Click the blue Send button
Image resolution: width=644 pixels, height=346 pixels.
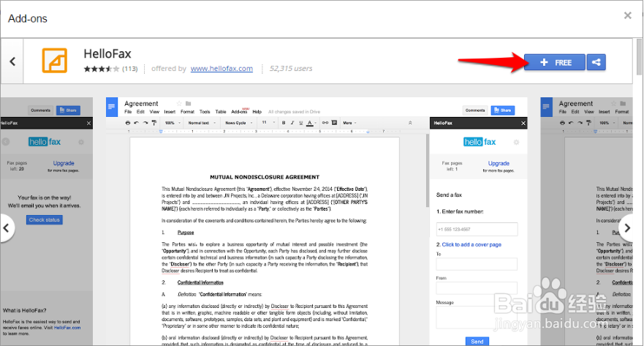477,342
